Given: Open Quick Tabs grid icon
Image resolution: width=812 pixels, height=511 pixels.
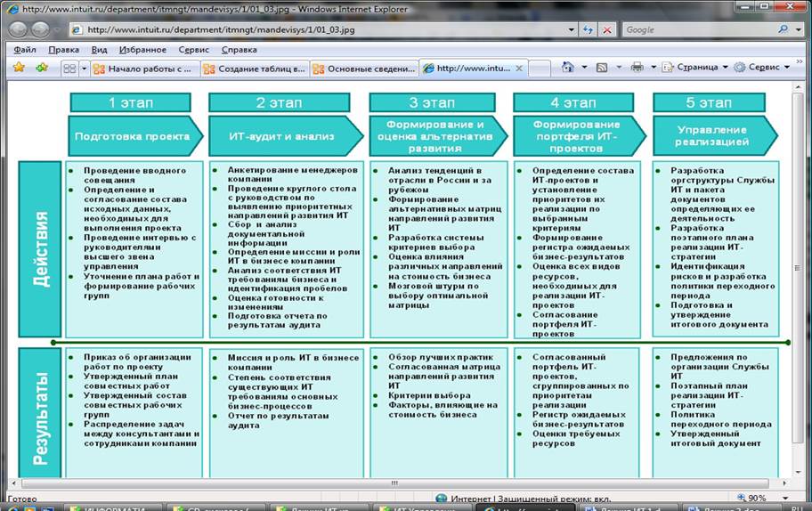Looking at the screenshot, I should (x=69, y=68).
